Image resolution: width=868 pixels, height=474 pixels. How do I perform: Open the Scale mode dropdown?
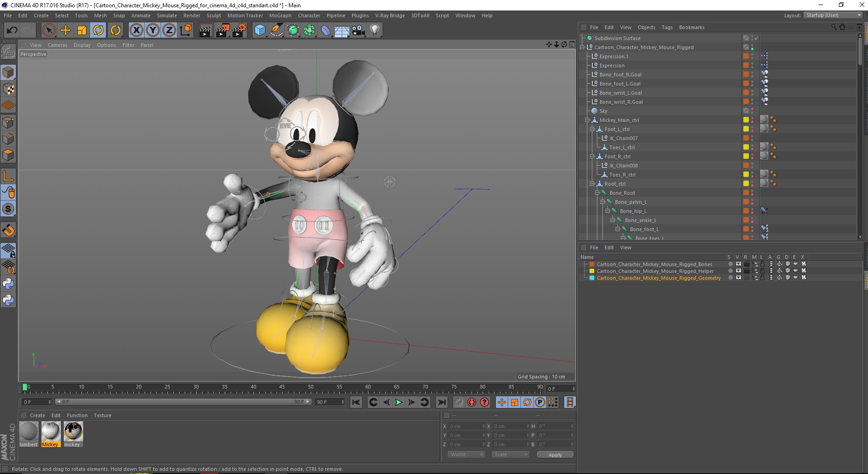click(510, 454)
